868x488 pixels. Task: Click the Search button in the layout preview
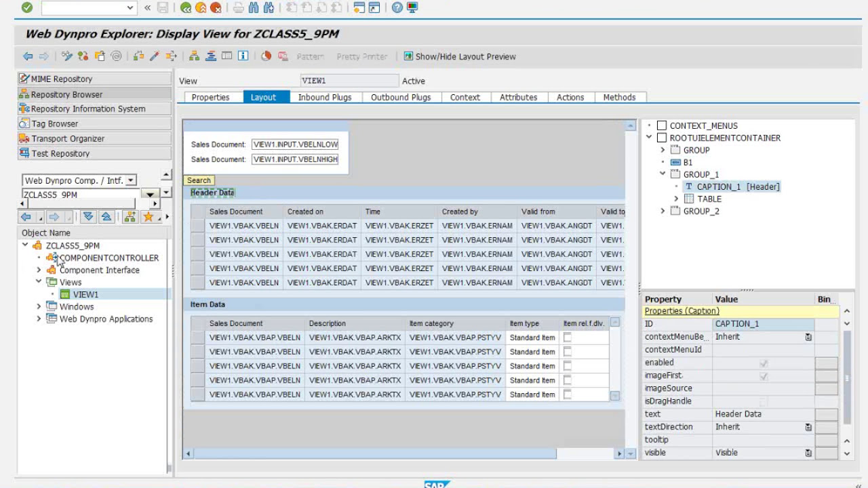point(199,180)
